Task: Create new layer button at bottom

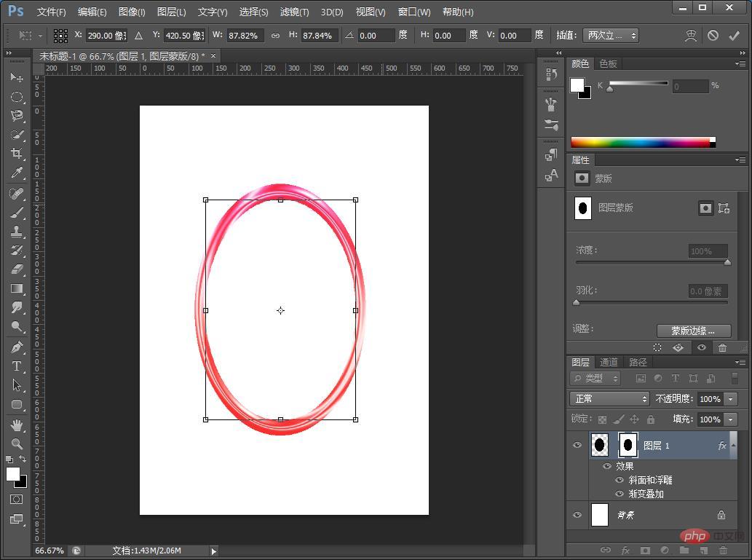Action: (x=703, y=550)
